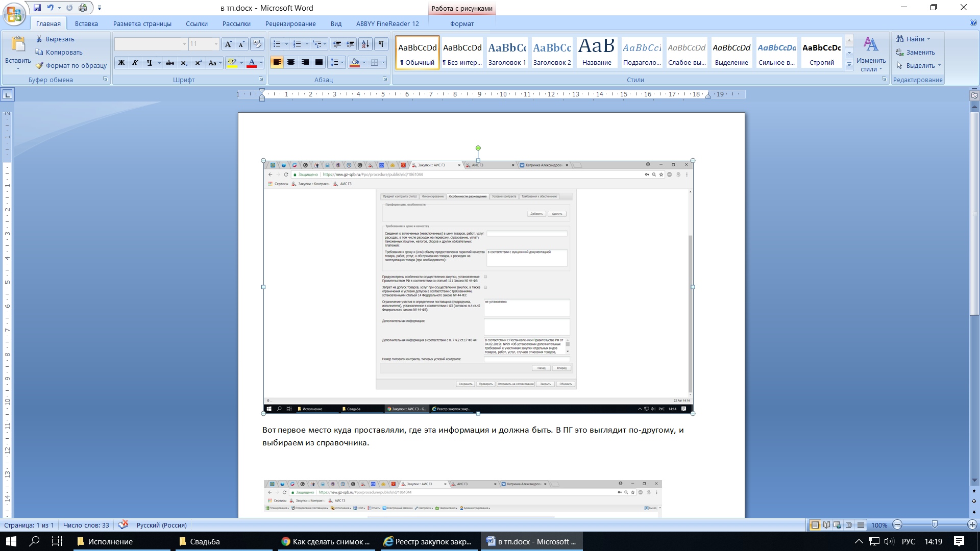Viewport: 980px width, 551px height.
Task: Align text right
Action: (x=305, y=62)
